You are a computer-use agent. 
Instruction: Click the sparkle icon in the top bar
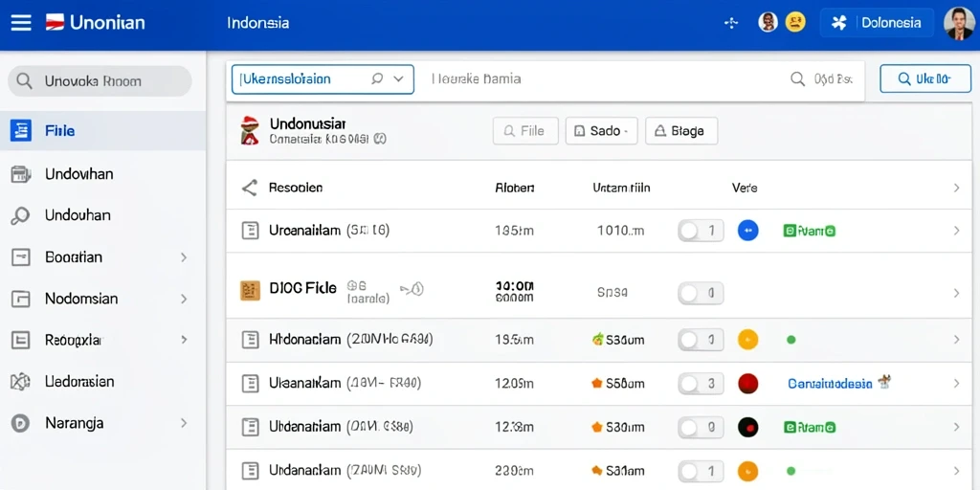pyautogui.click(x=731, y=23)
